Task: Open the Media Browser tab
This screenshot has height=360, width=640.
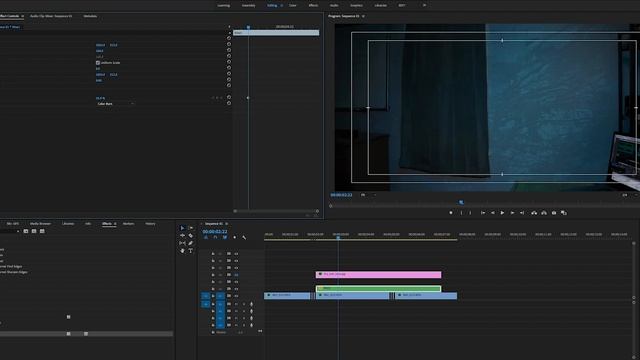Action: coord(40,224)
